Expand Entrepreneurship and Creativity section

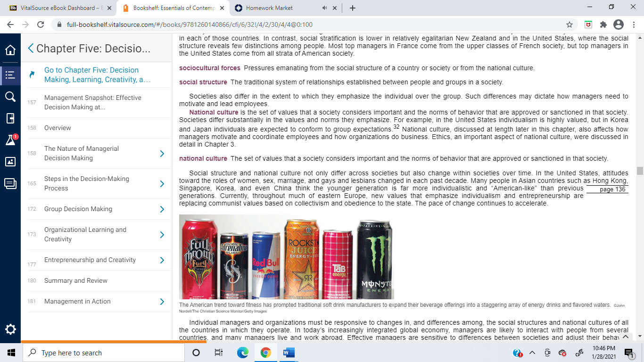162,260
